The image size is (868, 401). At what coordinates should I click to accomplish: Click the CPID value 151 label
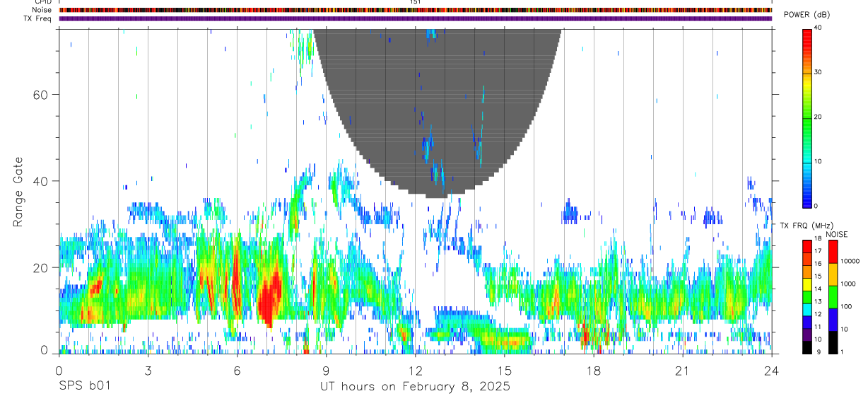(x=415, y=2)
